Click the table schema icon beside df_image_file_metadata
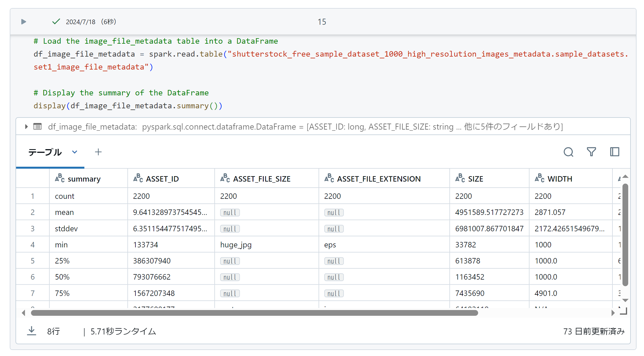 (38, 126)
